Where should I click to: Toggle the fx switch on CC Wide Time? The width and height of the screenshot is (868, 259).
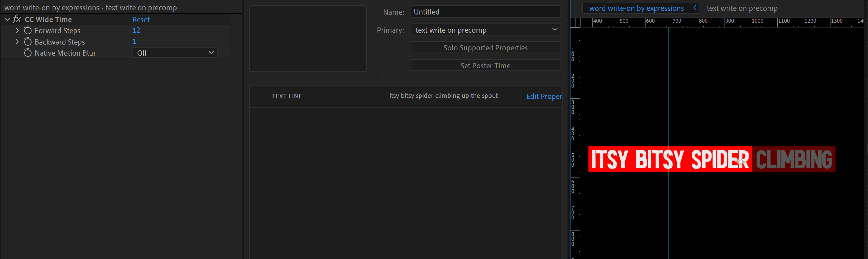point(16,19)
